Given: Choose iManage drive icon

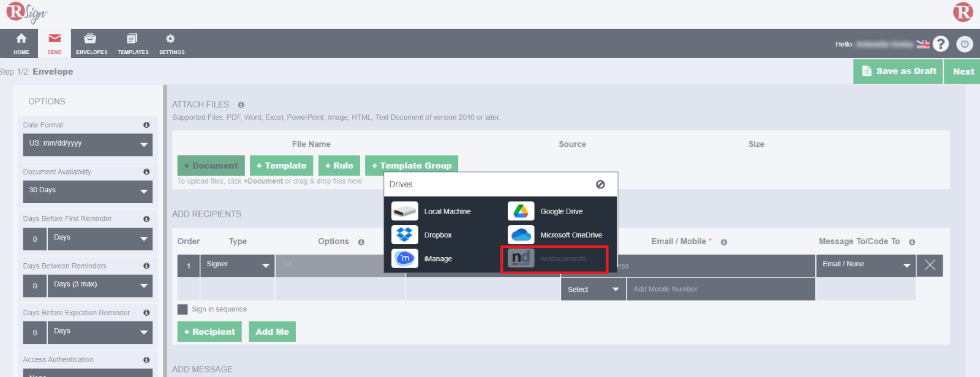Looking at the screenshot, I should (405, 259).
